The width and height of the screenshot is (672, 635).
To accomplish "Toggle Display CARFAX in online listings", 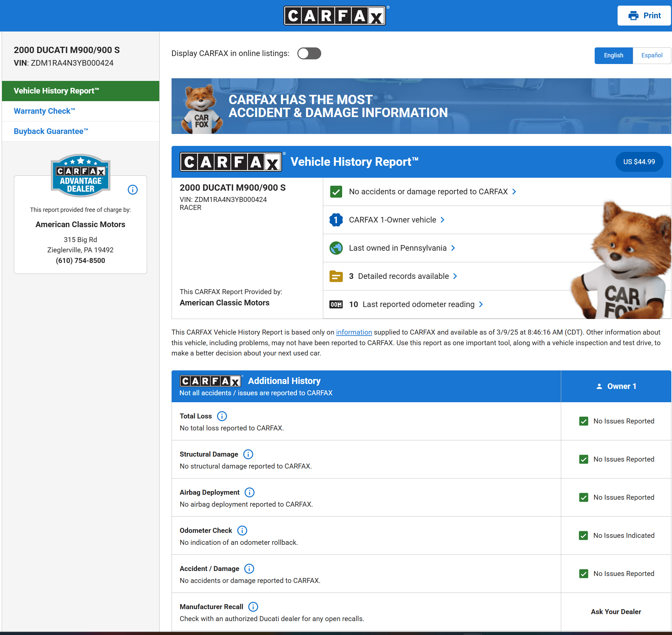I will tap(309, 53).
